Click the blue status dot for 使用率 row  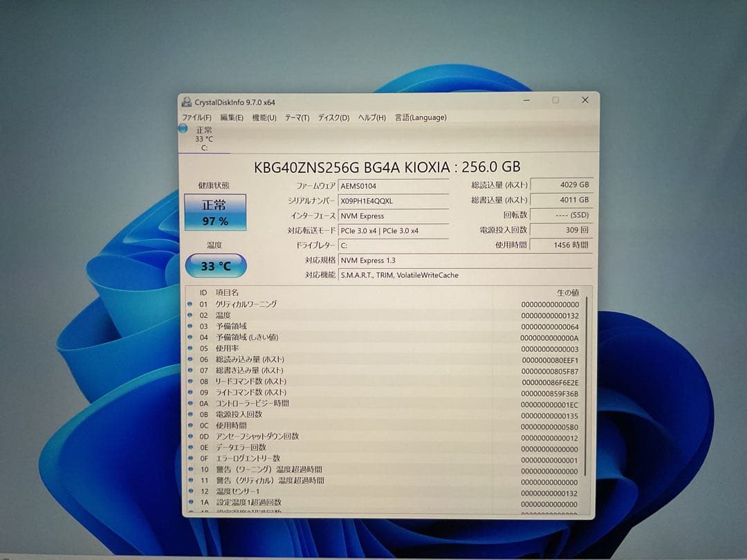pyautogui.click(x=190, y=348)
